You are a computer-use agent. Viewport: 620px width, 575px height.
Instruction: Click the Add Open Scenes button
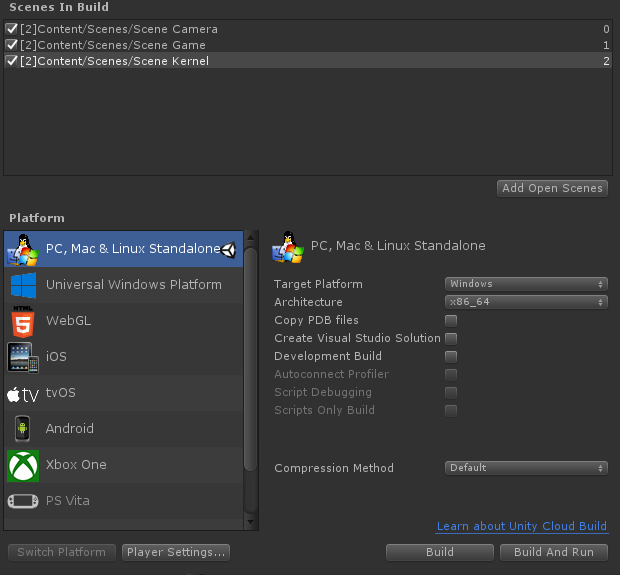coord(552,188)
